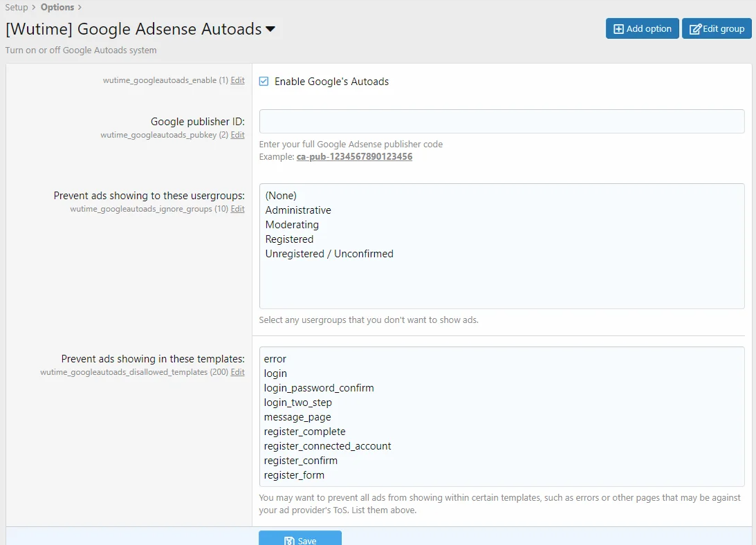Click the message_page template line
The height and width of the screenshot is (545, 756).
(x=297, y=417)
